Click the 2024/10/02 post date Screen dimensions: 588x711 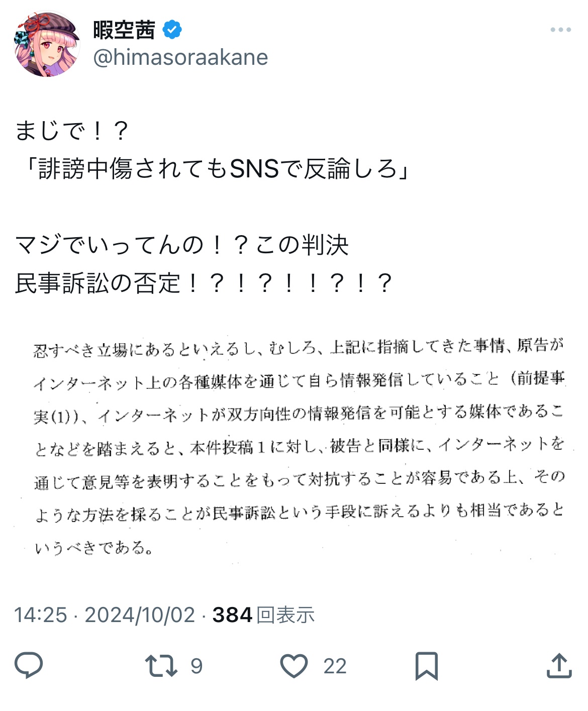pos(140,615)
